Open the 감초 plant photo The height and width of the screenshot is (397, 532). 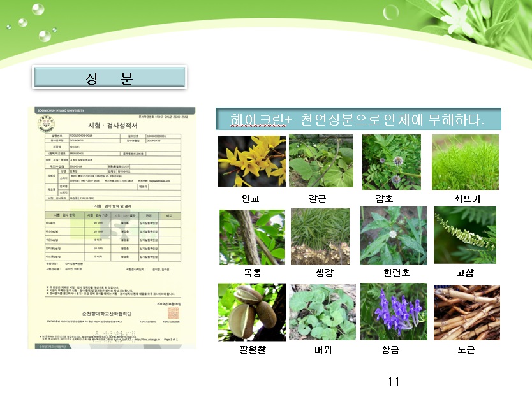click(x=392, y=162)
